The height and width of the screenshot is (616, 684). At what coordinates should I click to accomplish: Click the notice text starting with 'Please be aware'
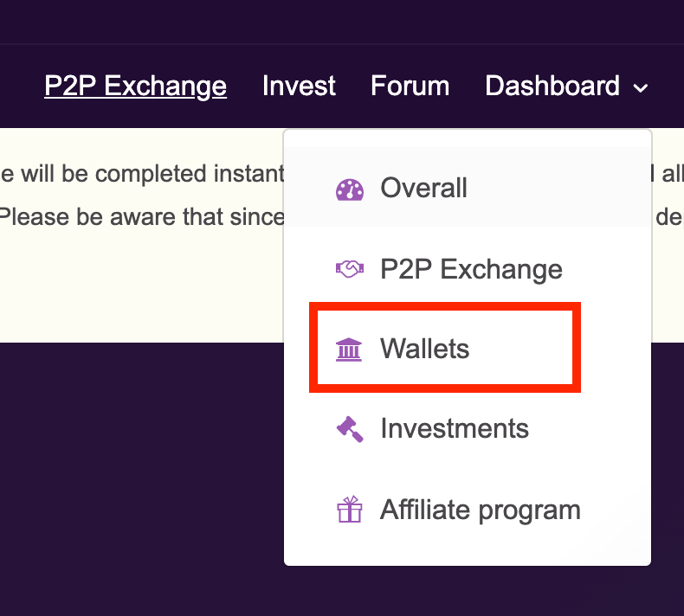pyautogui.click(x=142, y=216)
